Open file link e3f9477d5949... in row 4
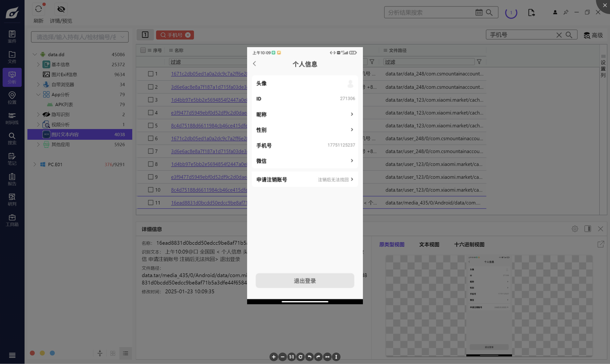610x364 pixels. click(x=209, y=113)
